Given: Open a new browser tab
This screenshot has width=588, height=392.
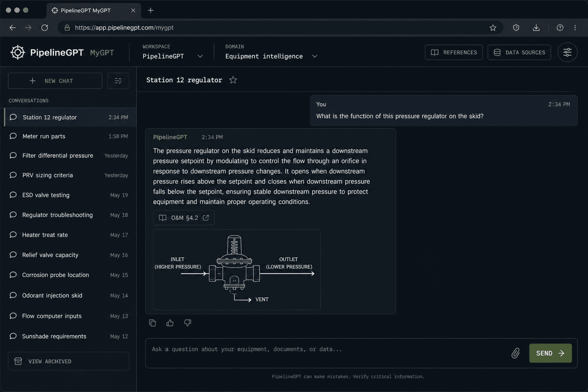Looking at the screenshot, I should pyautogui.click(x=150, y=10).
